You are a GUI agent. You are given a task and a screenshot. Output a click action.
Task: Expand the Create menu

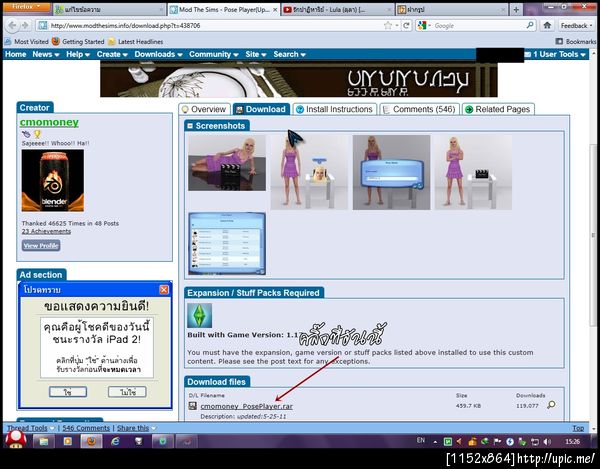coord(112,54)
